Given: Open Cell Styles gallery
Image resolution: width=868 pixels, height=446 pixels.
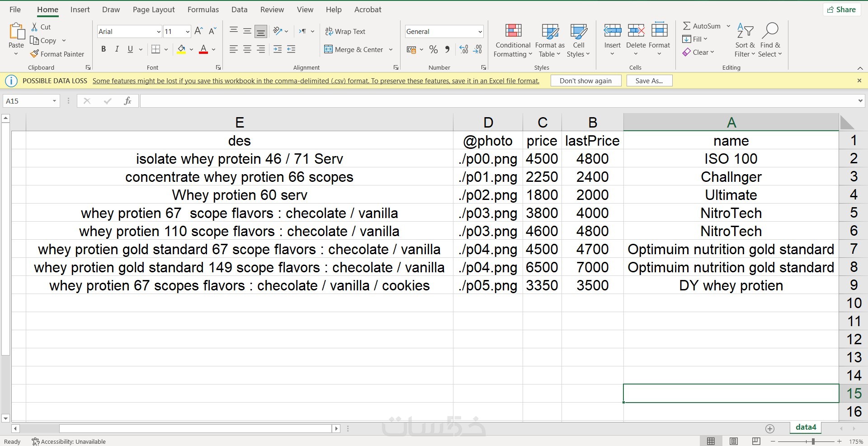Looking at the screenshot, I should [x=578, y=40].
